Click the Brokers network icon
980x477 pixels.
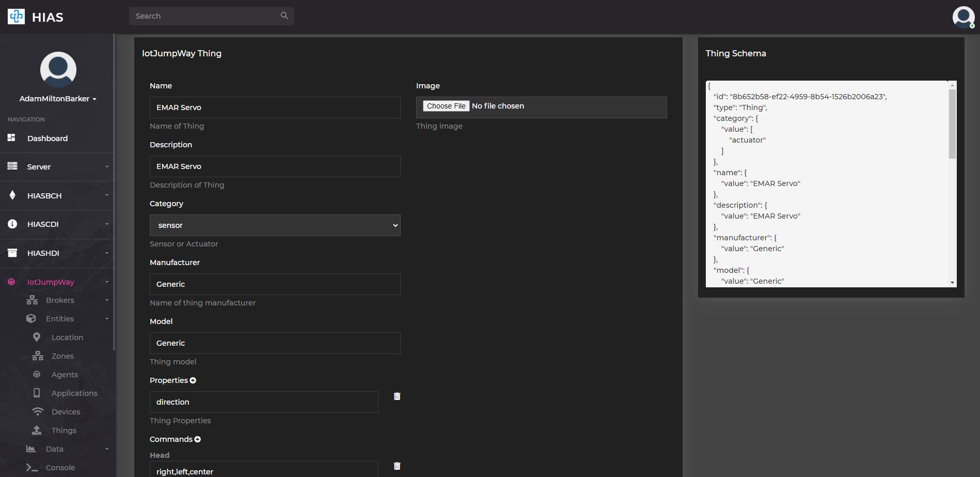coord(32,300)
